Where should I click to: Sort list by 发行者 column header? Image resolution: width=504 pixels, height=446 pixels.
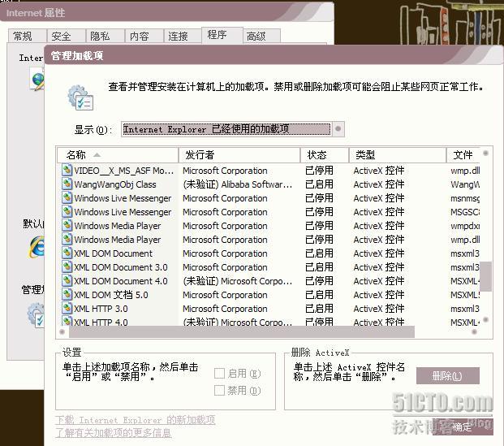pos(239,155)
